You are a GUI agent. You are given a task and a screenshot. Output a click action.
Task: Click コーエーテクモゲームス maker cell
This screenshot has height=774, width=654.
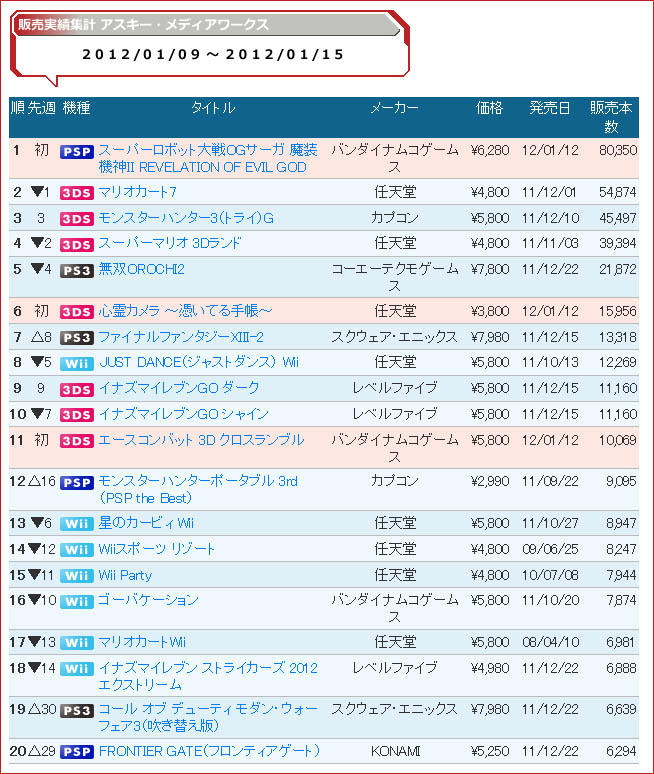[394, 277]
